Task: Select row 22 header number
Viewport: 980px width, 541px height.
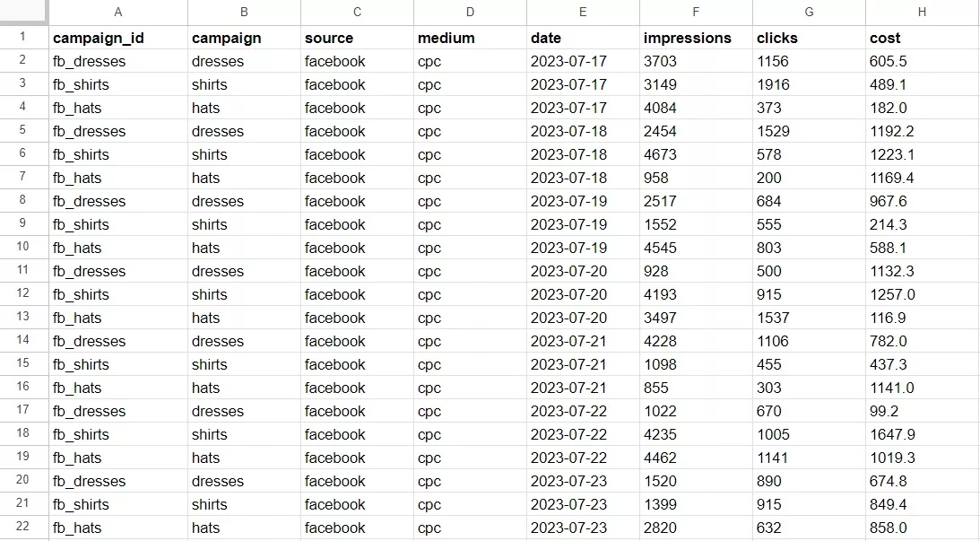Action: tap(23, 528)
